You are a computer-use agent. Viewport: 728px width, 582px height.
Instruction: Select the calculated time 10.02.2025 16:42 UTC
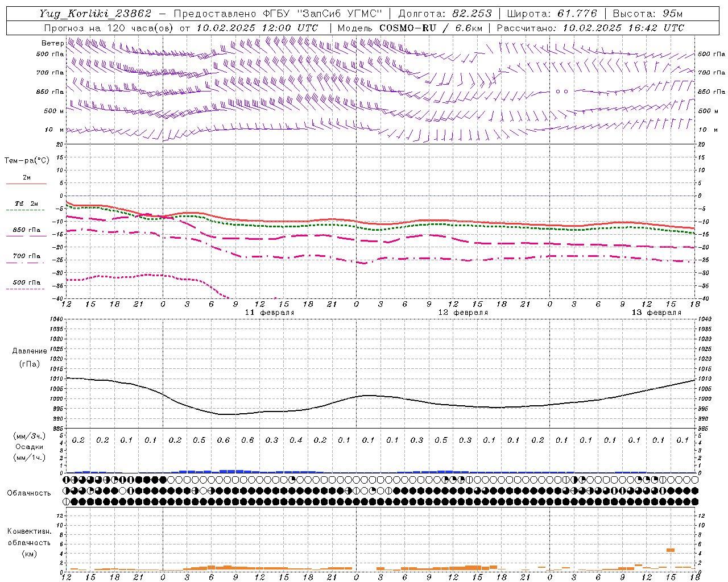tap(623, 28)
